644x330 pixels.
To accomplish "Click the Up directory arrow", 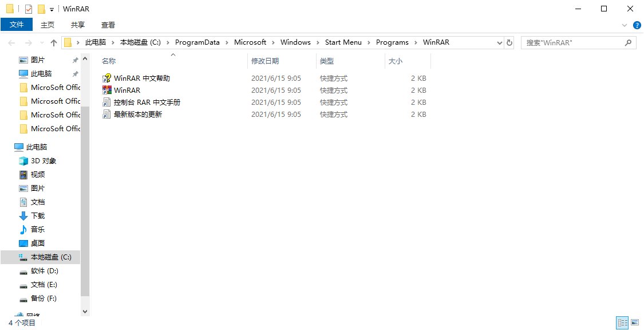I will click(54, 42).
